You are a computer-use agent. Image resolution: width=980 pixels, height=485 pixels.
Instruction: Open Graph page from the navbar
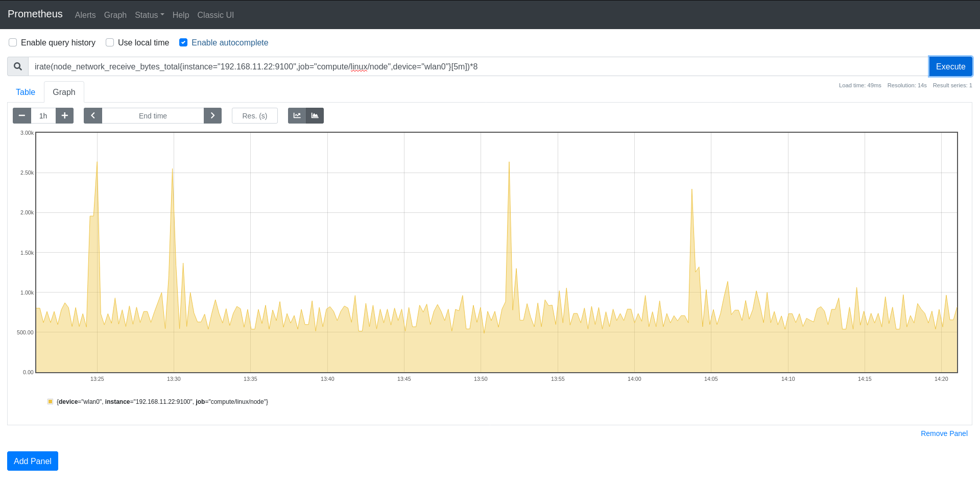[115, 15]
